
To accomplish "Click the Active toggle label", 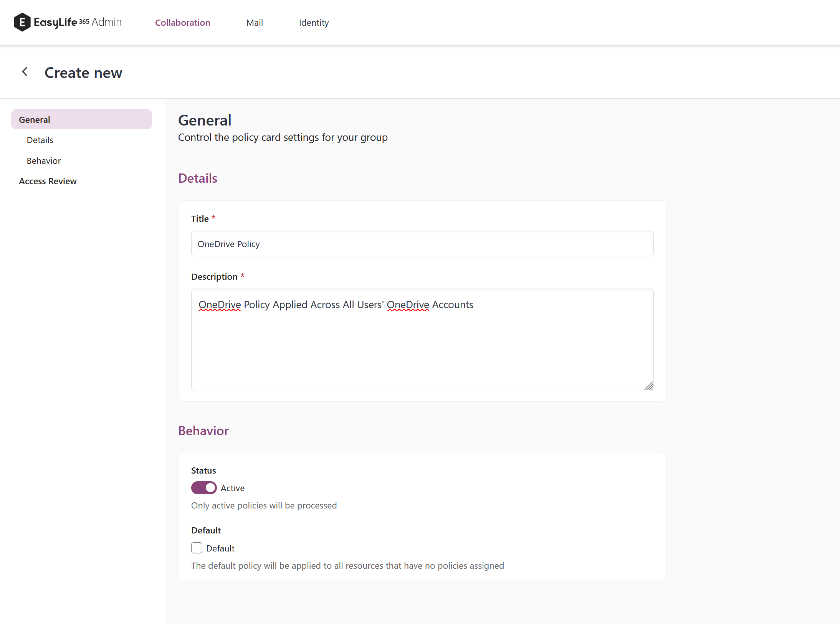I will coord(232,488).
